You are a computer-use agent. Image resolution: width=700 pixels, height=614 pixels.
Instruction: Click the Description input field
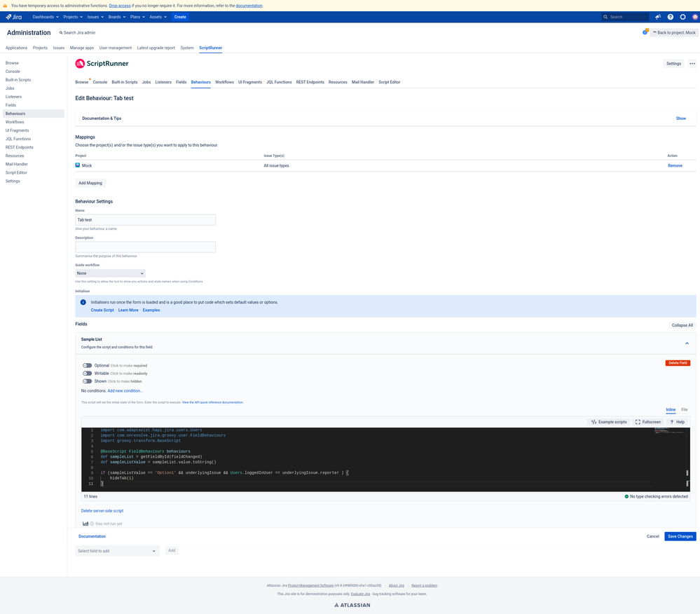coord(145,247)
